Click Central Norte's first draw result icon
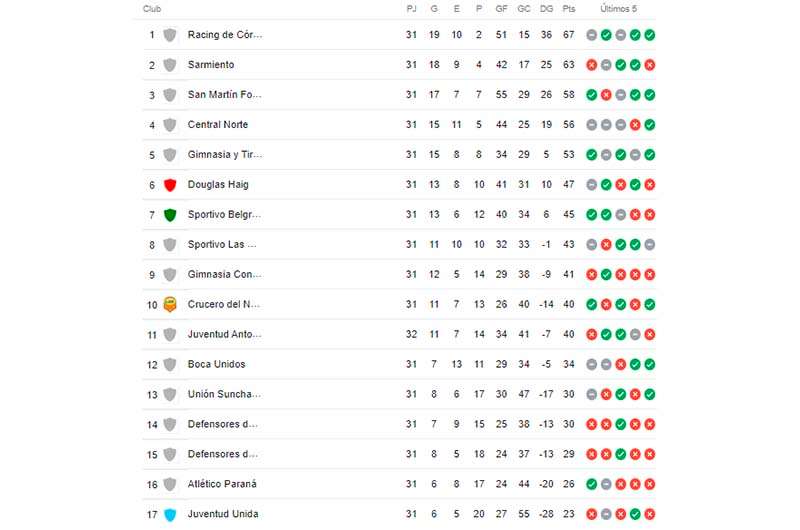Viewport: 800px width, 530px height. (x=591, y=124)
